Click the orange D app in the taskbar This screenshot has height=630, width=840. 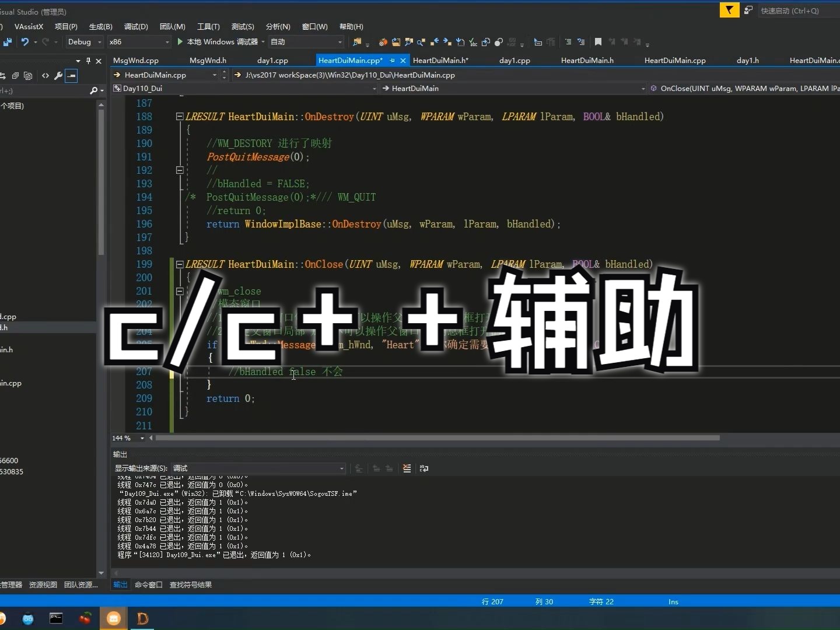tap(142, 618)
